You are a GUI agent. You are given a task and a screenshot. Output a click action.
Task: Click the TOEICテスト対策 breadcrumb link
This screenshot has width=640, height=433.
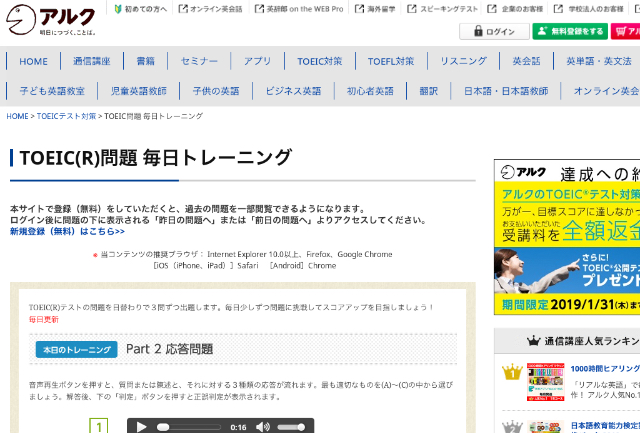pos(66,116)
